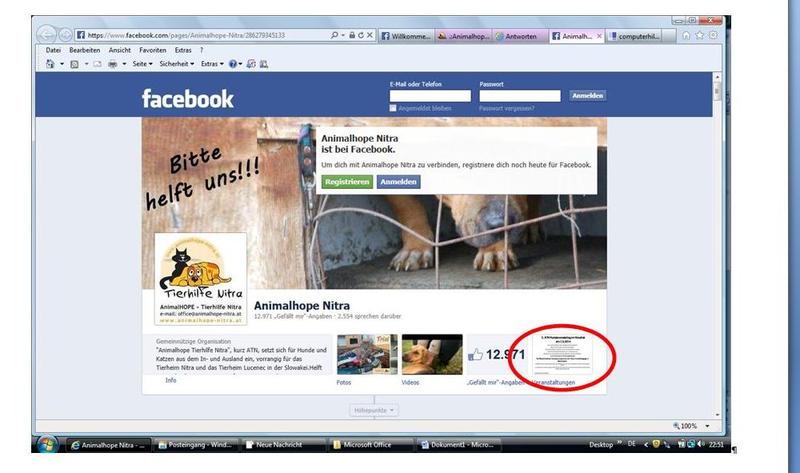Open the Videos thumbnail with dog
The height and width of the screenshot is (473, 800).
click(x=432, y=354)
